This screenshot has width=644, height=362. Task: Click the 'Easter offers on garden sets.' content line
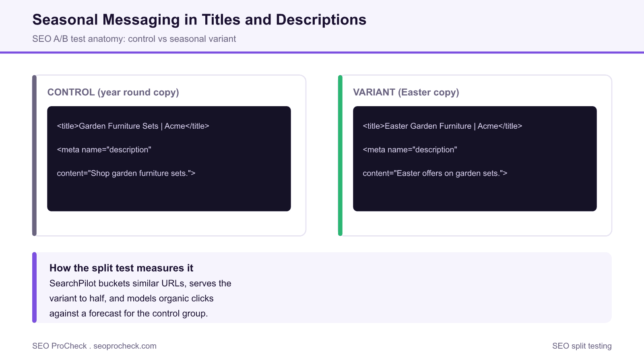(435, 173)
